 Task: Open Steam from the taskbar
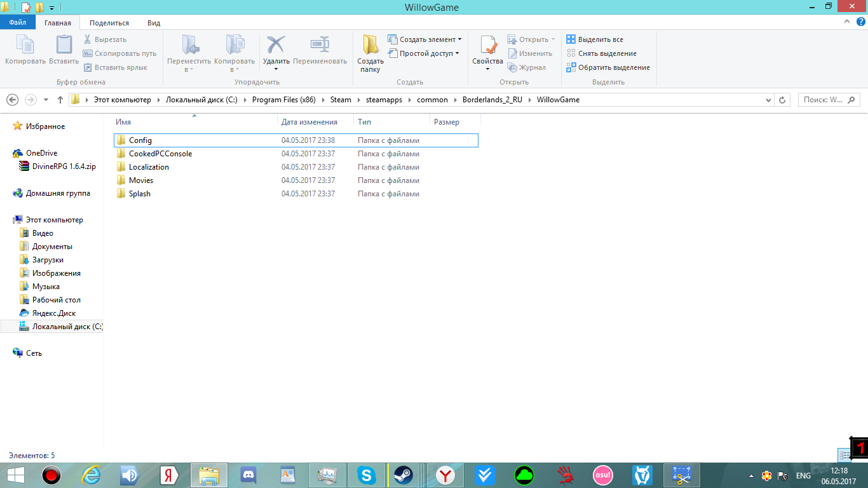pos(402,475)
